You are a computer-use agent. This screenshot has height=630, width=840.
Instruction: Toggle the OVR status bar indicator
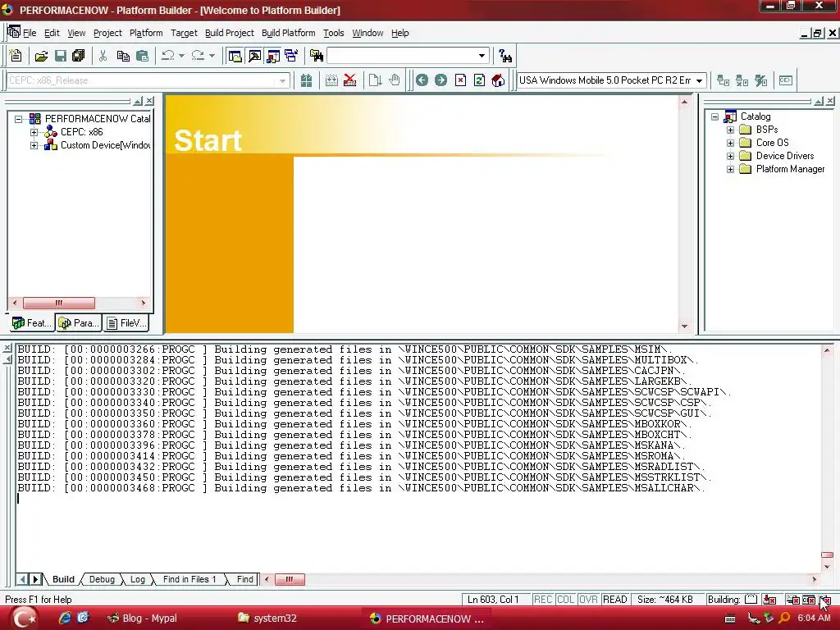click(x=588, y=600)
